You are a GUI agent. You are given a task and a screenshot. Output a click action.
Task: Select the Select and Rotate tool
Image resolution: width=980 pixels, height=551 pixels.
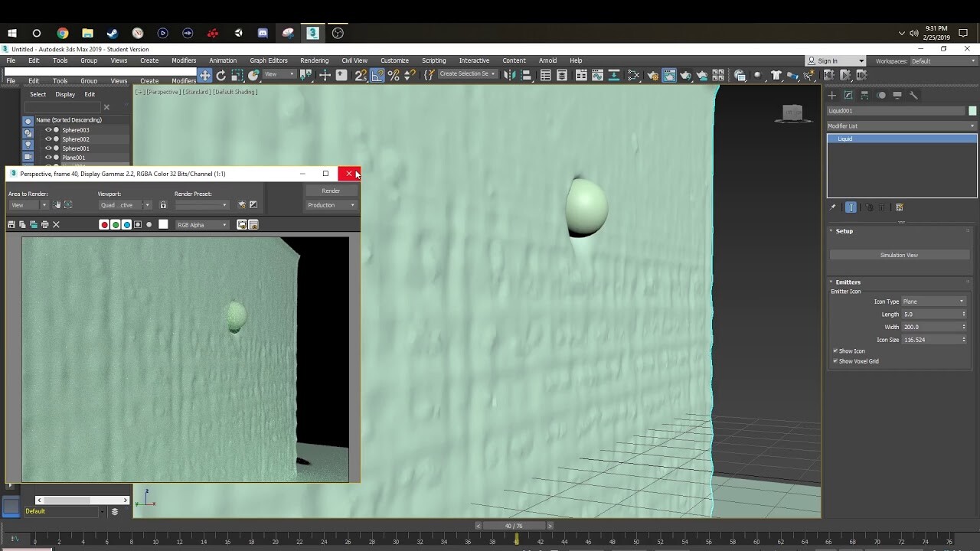click(x=220, y=74)
